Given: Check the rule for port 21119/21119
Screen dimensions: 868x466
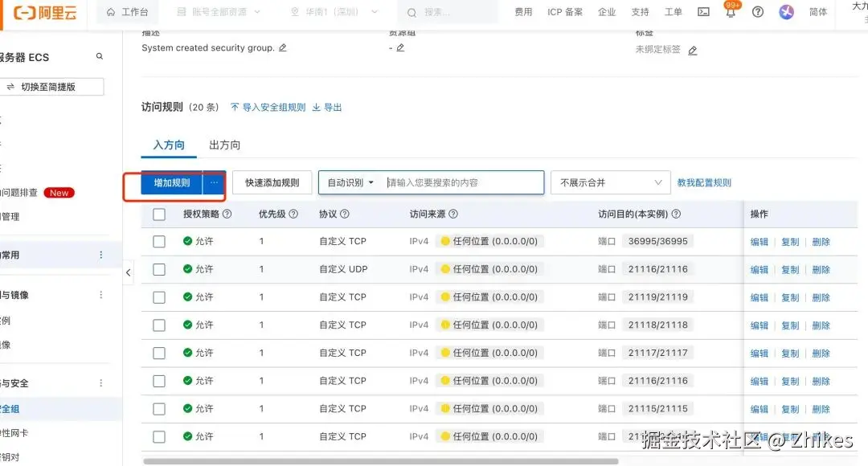Looking at the screenshot, I should [159, 297].
